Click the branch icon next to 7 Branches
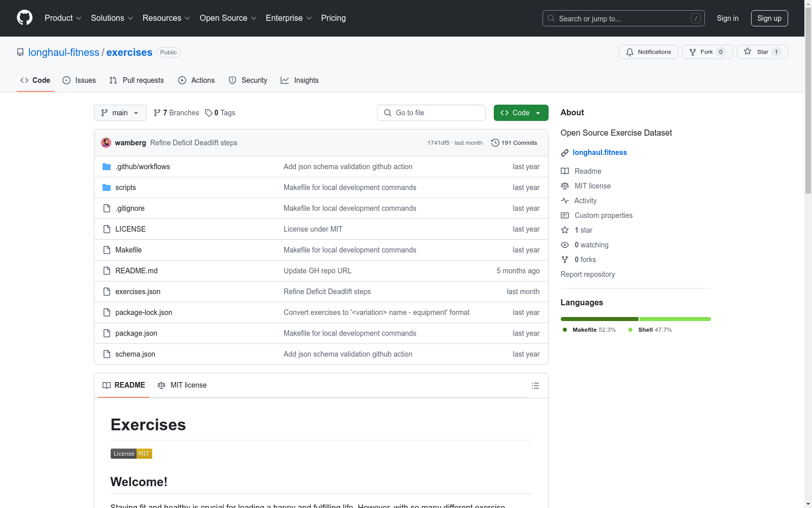The image size is (812, 508). point(157,113)
